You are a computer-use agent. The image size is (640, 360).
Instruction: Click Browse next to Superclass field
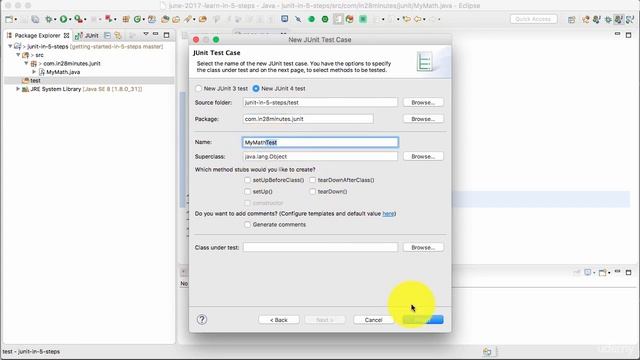pyautogui.click(x=423, y=156)
